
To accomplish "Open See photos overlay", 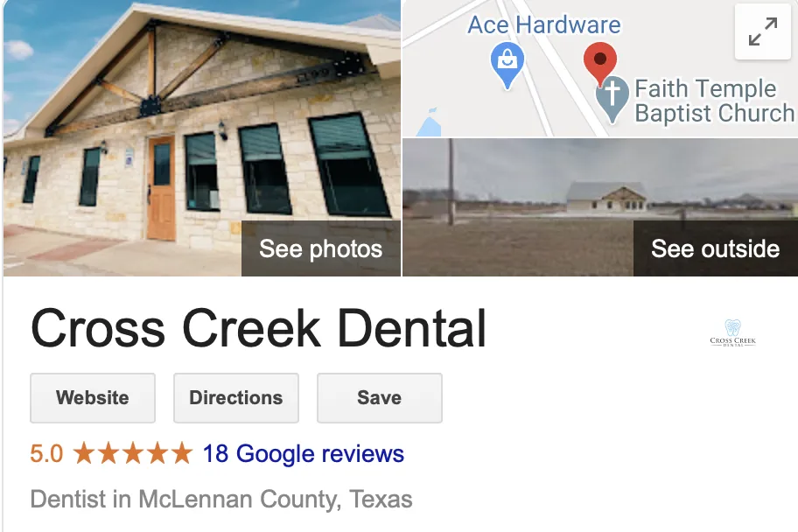I will (320, 248).
